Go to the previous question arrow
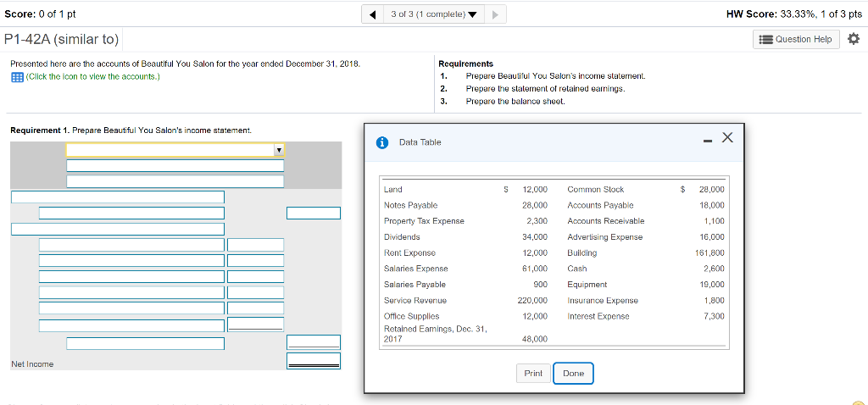 pos(374,14)
